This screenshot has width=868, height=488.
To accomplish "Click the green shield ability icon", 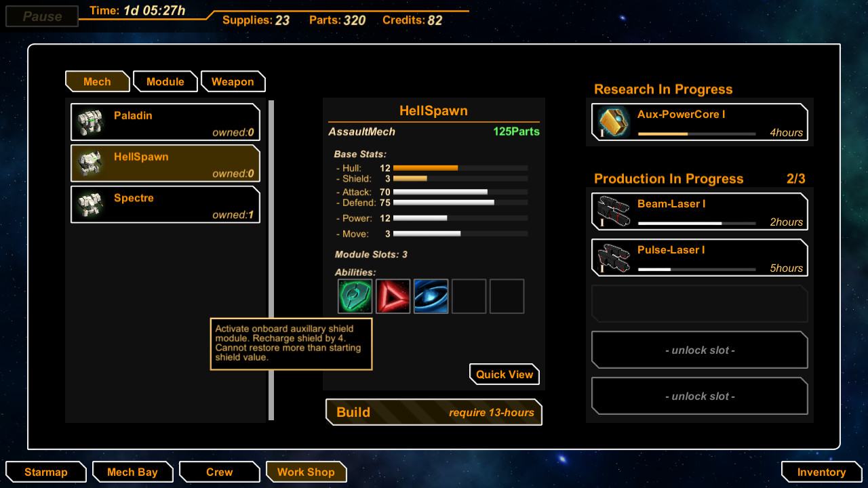I will click(x=355, y=296).
